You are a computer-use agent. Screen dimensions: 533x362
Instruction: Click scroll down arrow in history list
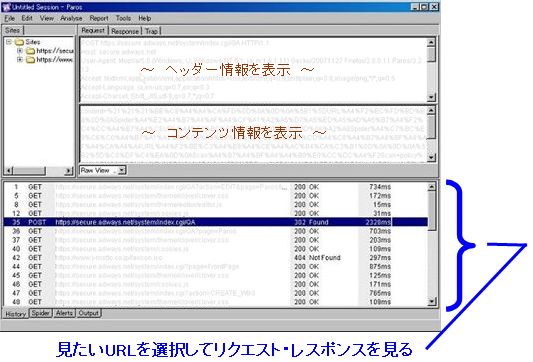pyautogui.click(x=431, y=301)
